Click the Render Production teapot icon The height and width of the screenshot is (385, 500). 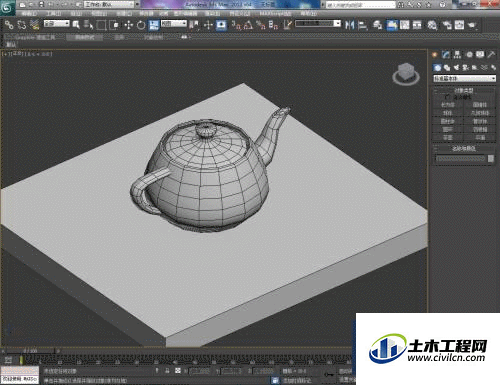(472, 25)
